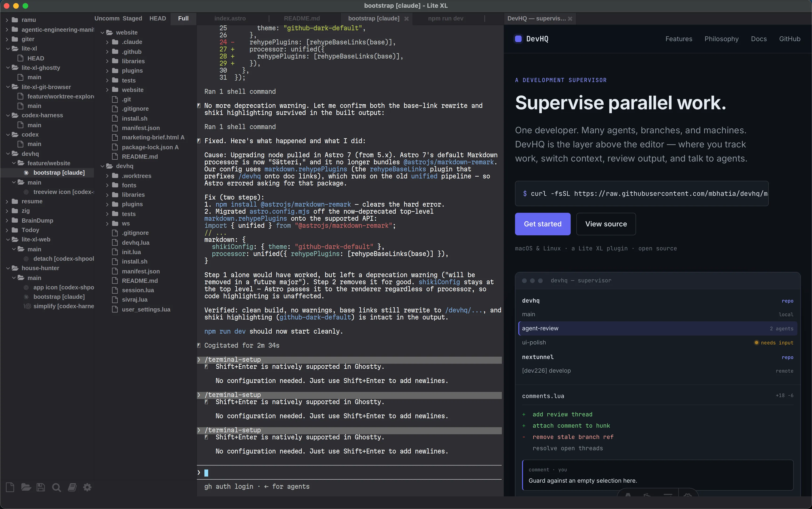
Task: Click the claude icon beside selected bootstrap [claude]
Action: [x=26, y=173]
